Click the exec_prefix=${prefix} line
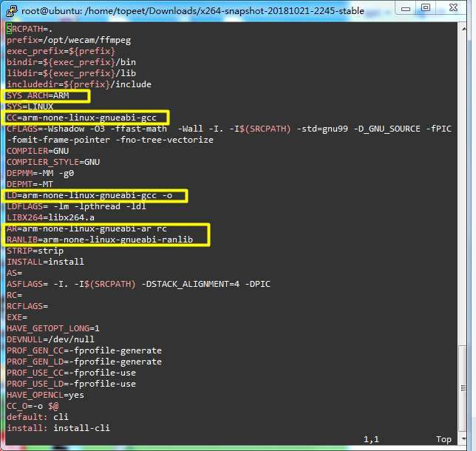The image size is (476, 451). coord(61,51)
